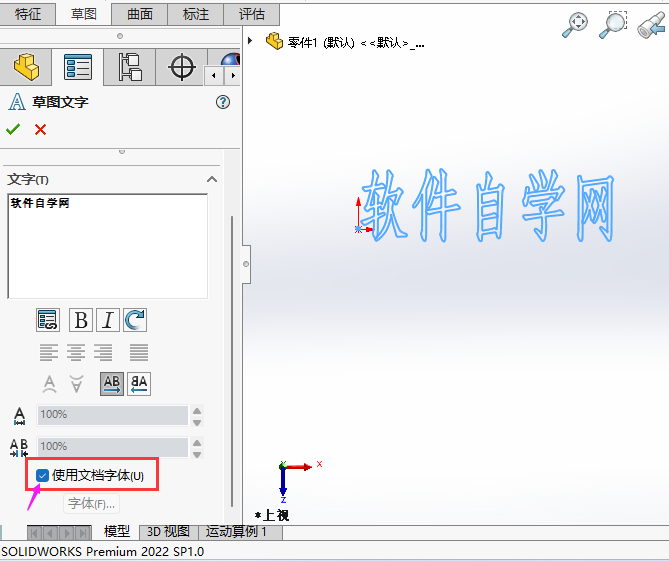Click the Zoom to Area icon

point(613,25)
